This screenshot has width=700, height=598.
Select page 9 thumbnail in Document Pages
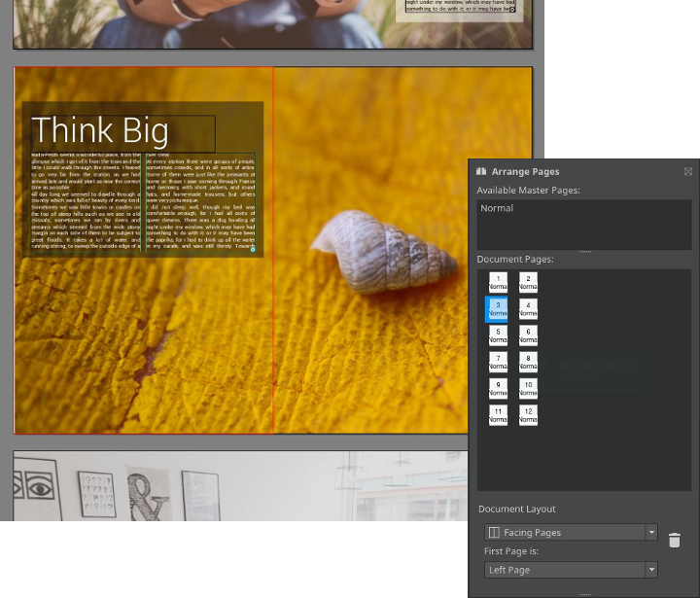click(498, 389)
